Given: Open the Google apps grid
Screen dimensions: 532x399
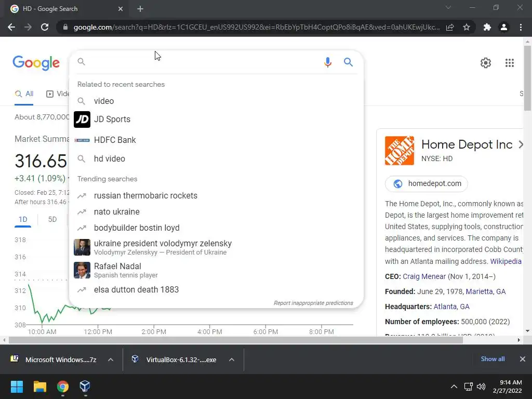Looking at the screenshot, I should coord(509,63).
